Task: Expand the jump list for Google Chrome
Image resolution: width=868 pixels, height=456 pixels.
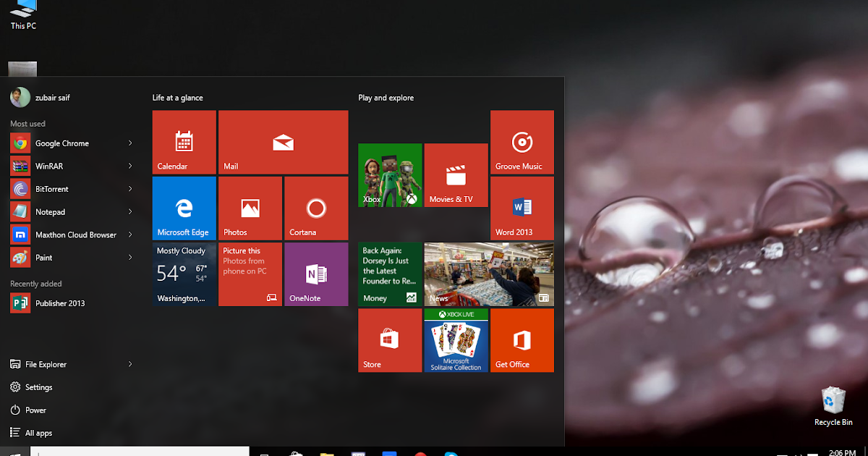Action: (130, 143)
